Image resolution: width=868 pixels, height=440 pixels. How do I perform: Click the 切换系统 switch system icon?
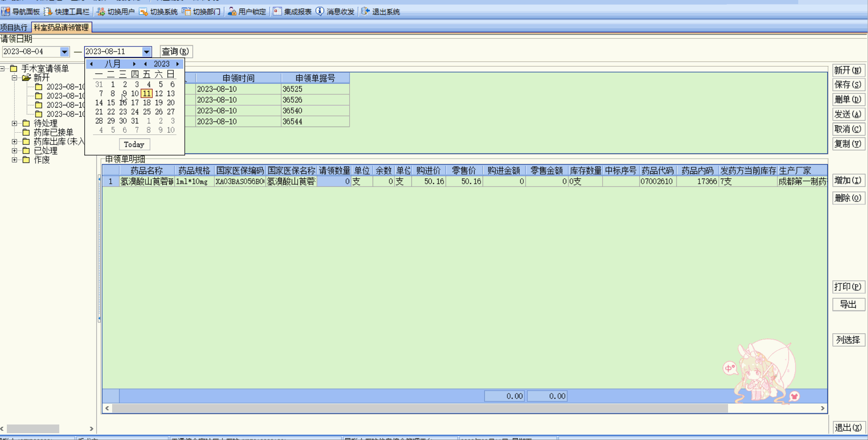tap(144, 11)
